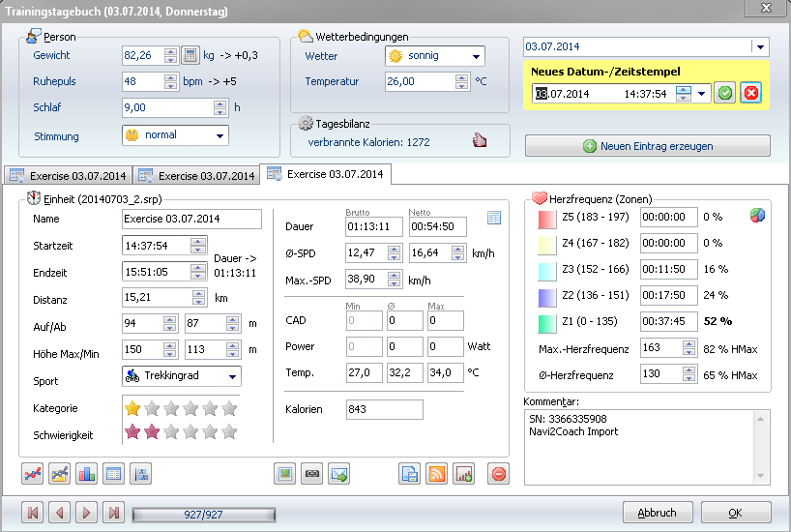The width and height of the screenshot is (791, 532).
Task: Select the third Exercise 03.07.2014 tab
Action: point(325,174)
